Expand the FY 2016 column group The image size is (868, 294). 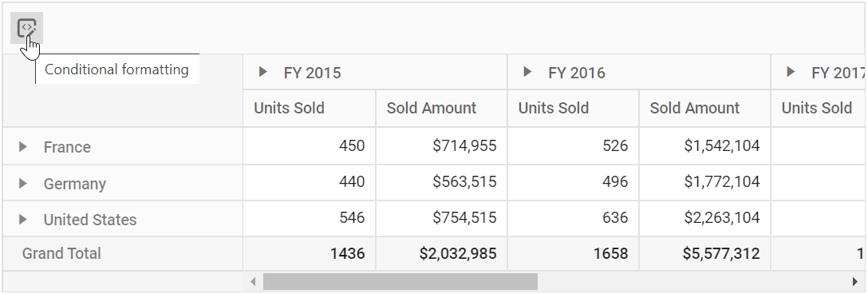point(527,72)
